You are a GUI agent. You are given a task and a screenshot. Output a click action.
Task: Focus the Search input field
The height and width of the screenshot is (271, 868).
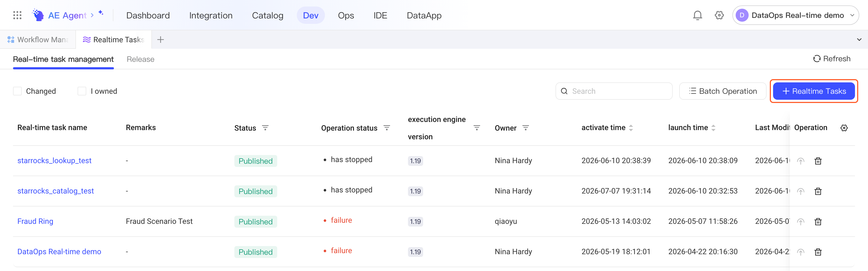[614, 91]
